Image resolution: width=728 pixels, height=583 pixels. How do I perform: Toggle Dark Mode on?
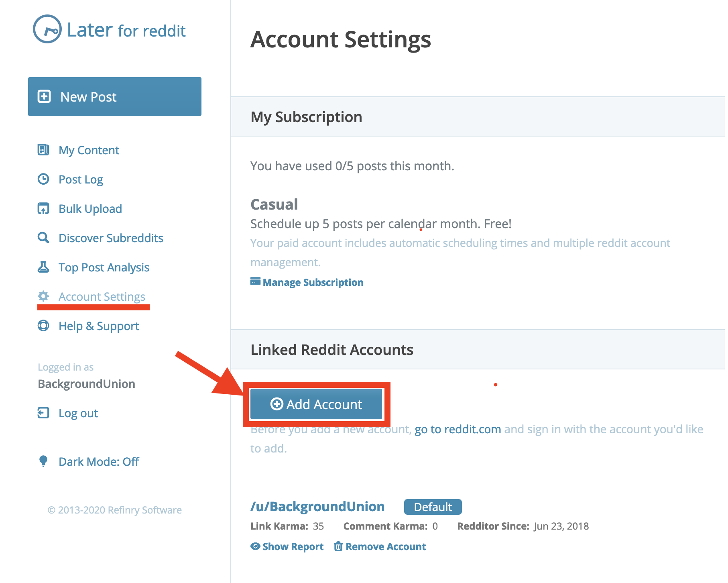click(98, 462)
